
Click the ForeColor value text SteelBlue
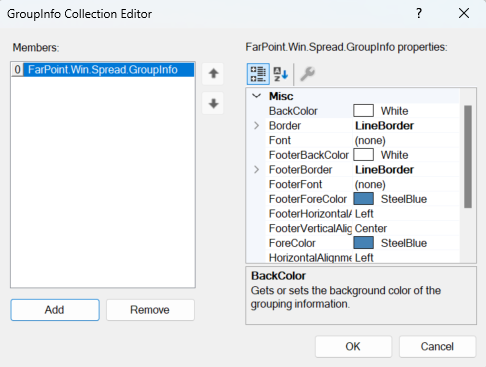pos(404,243)
